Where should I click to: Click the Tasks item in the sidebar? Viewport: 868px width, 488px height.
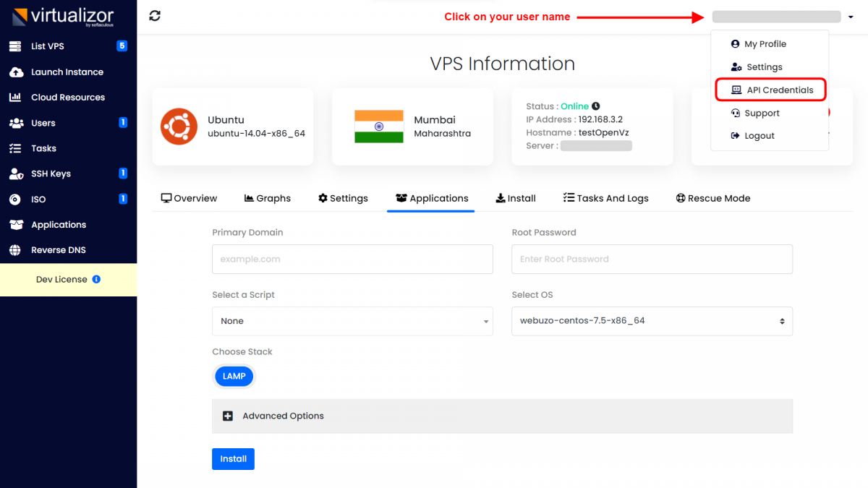coord(45,147)
